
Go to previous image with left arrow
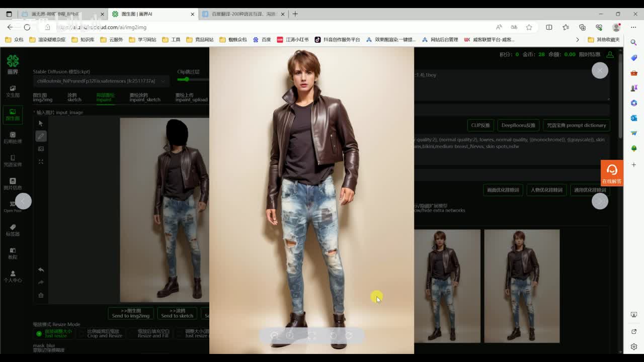23,201
